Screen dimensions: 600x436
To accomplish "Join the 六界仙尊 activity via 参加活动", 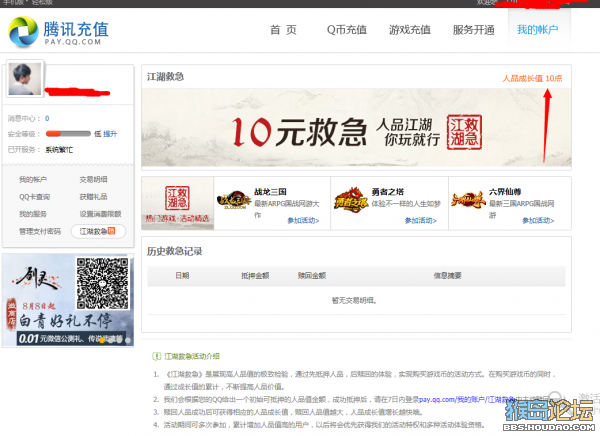I will click(x=538, y=220).
